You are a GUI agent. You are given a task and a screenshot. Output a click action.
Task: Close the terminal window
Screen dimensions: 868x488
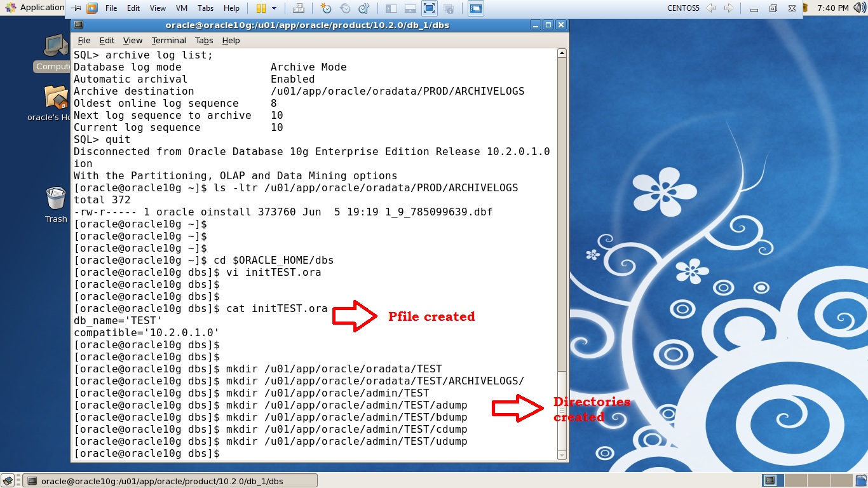(560, 25)
